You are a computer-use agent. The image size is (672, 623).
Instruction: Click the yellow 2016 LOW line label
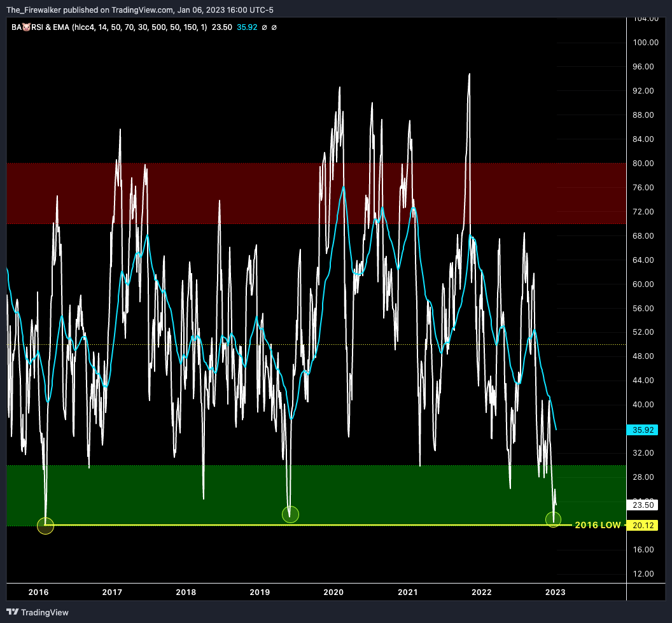598,525
